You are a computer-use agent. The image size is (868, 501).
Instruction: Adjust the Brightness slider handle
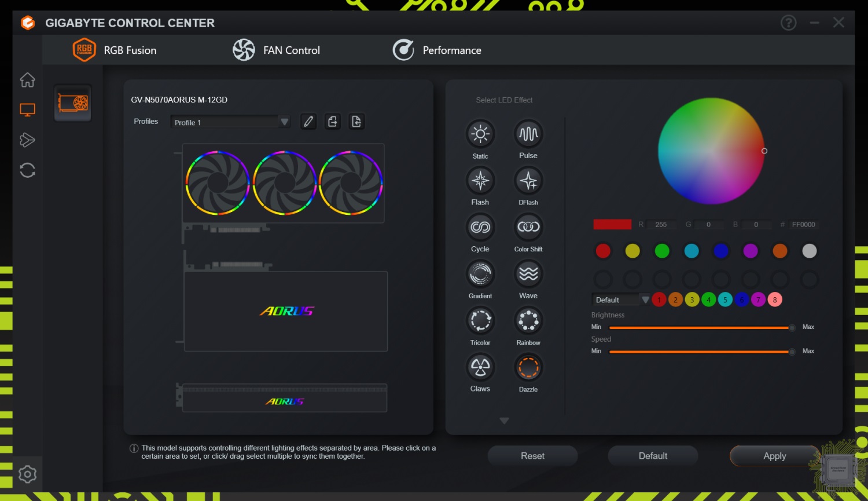(x=792, y=328)
